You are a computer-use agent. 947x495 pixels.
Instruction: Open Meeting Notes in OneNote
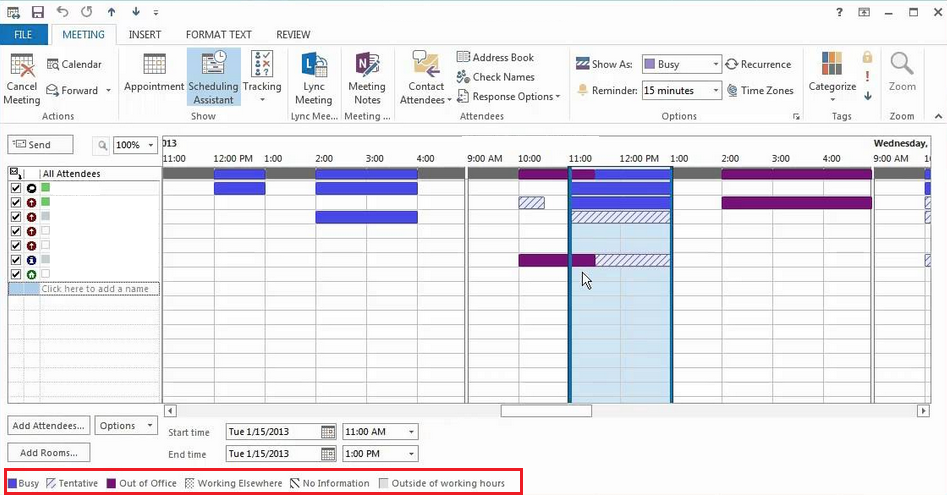coord(367,76)
